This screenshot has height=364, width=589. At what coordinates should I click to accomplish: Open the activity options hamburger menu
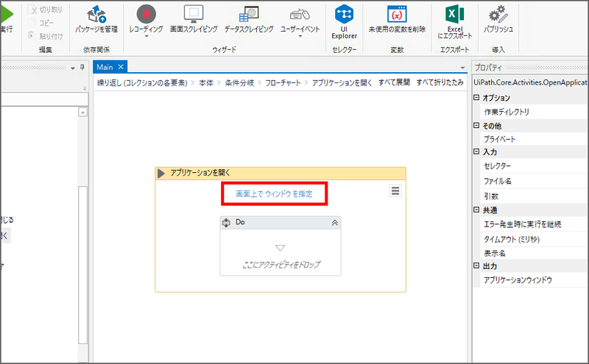tap(395, 190)
